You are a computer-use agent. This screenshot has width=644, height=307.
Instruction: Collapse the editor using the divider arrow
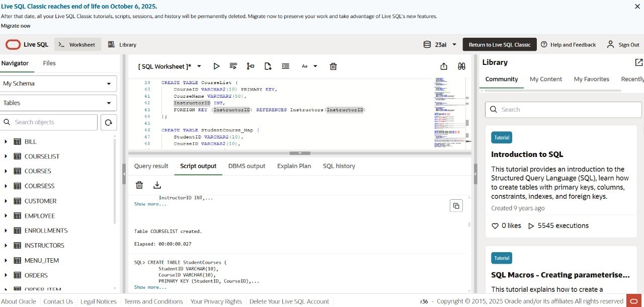pyautogui.click(x=300, y=153)
